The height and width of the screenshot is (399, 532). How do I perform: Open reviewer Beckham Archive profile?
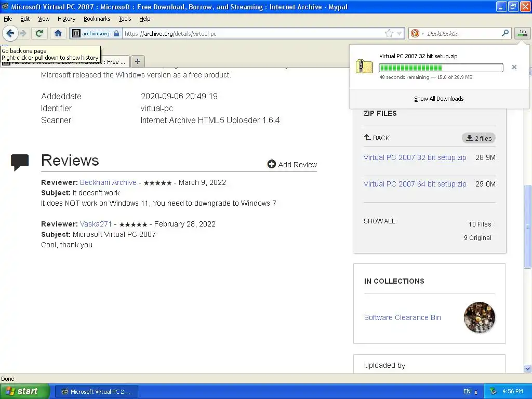pyautogui.click(x=108, y=182)
